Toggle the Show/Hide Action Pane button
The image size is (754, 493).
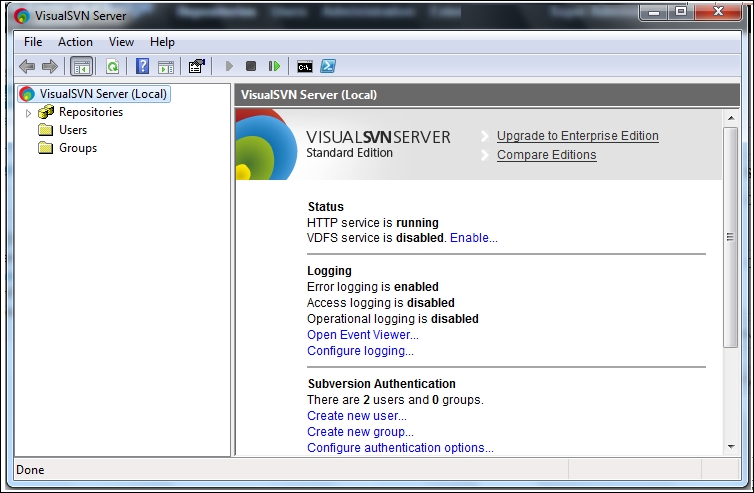click(165, 66)
